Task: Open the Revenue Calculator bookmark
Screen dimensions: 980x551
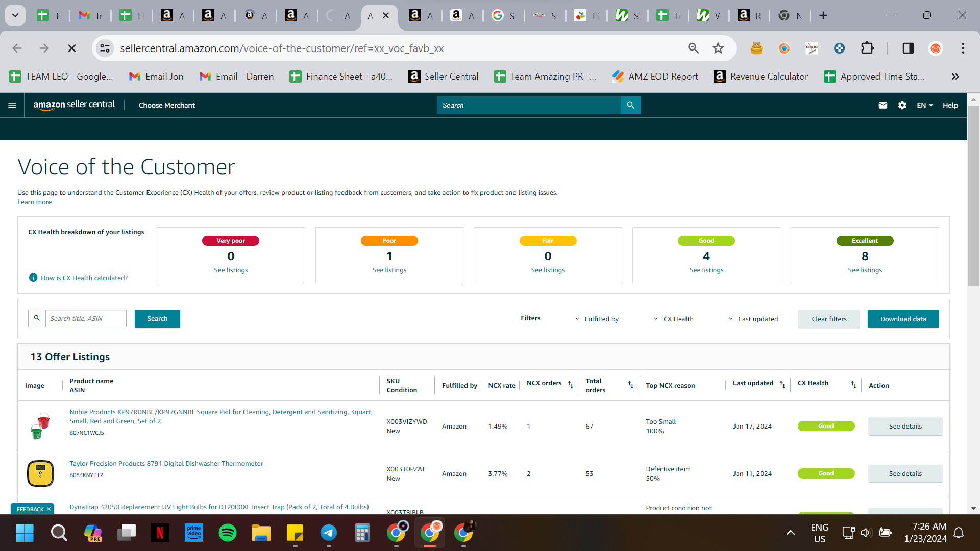Action: click(761, 77)
